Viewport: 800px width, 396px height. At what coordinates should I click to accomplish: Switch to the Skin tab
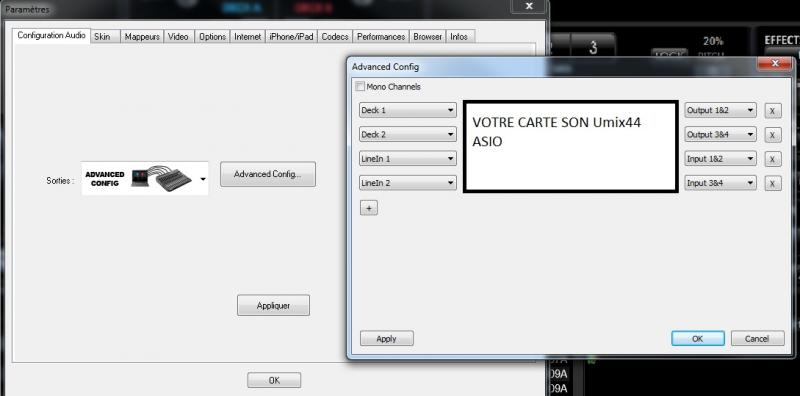pyautogui.click(x=105, y=37)
